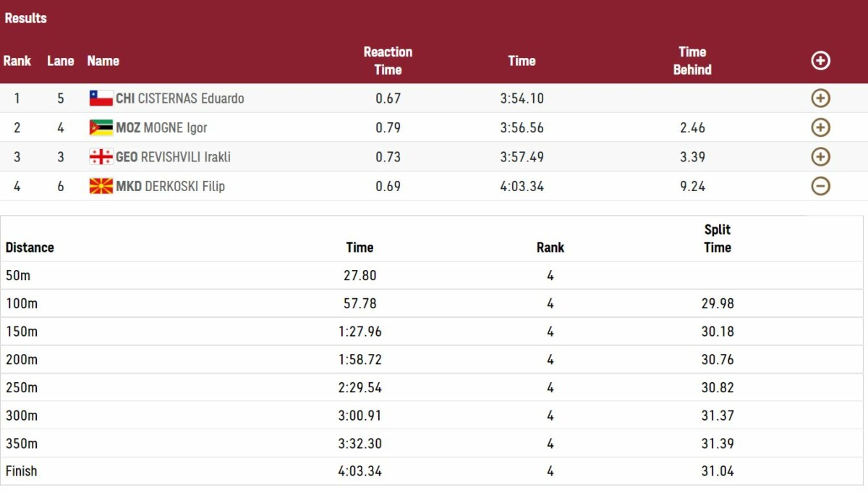Image resolution: width=868 pixels, height=493 pixels.
Task: Select the Finish row in splits table
Action: 433,471
